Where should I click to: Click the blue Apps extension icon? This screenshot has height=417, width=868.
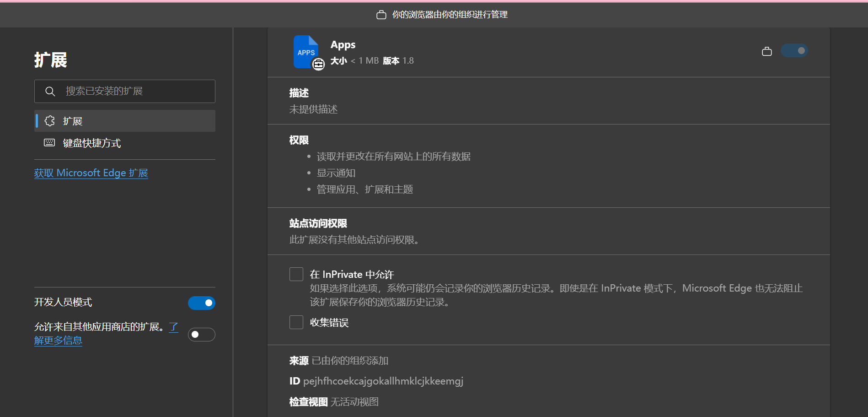tap(305, 51)
